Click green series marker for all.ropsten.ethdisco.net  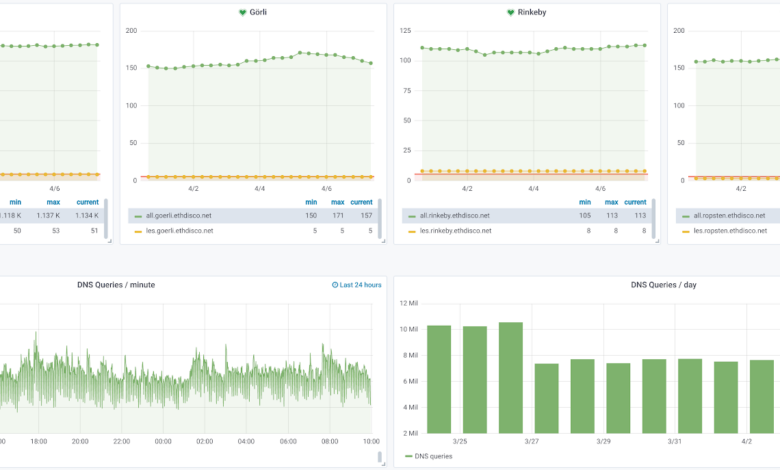pos(684,215)
